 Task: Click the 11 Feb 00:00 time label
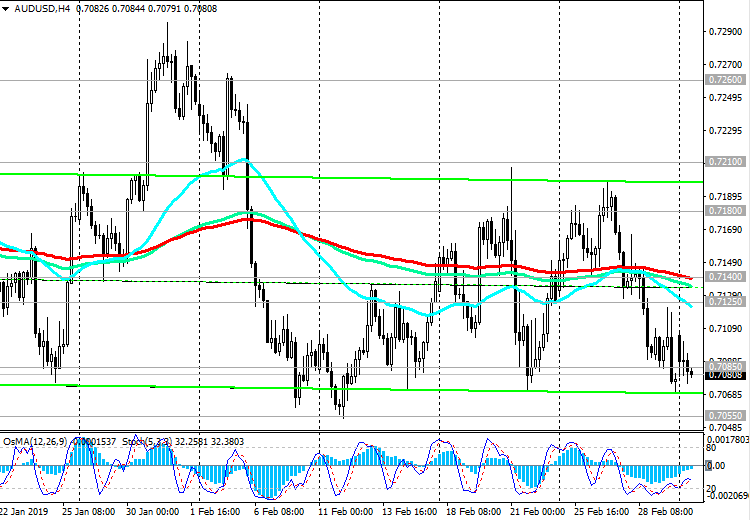click(x=345, y=511)
